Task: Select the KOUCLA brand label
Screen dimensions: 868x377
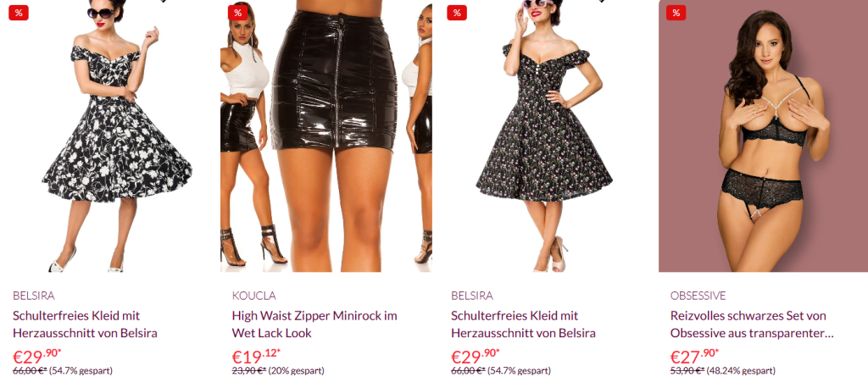Action: coord(253,296)
